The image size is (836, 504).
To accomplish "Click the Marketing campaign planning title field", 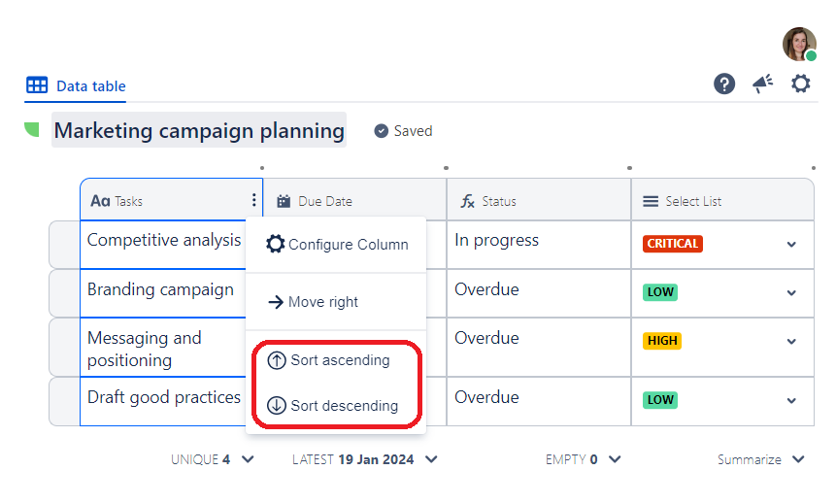I will pos(199,131).
